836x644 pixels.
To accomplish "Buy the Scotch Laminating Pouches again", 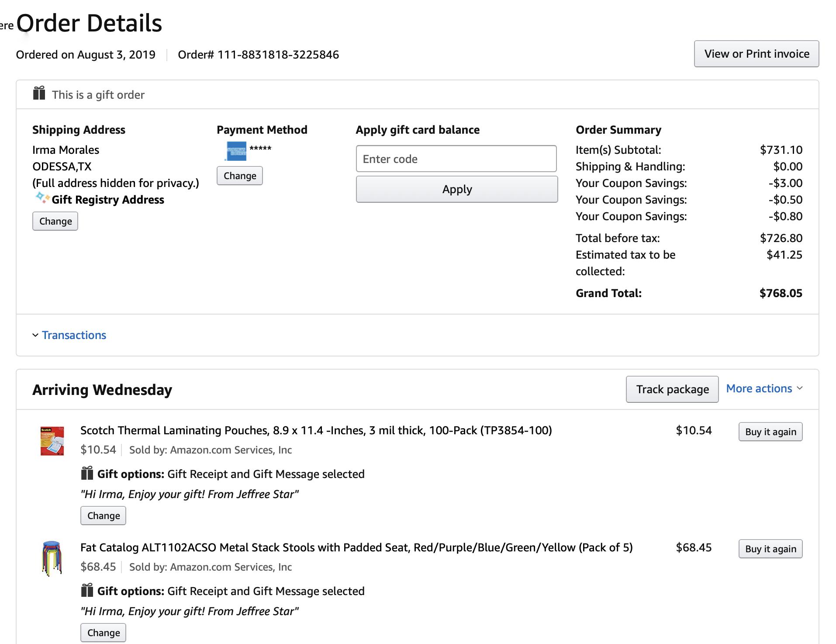I will (x=770, y=432).
